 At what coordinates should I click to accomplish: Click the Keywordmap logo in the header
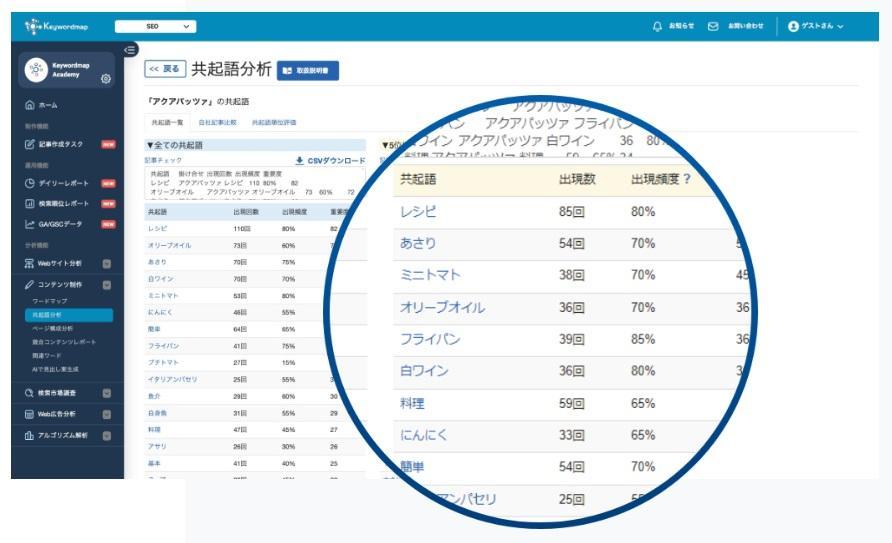click(x=56, y=26)
